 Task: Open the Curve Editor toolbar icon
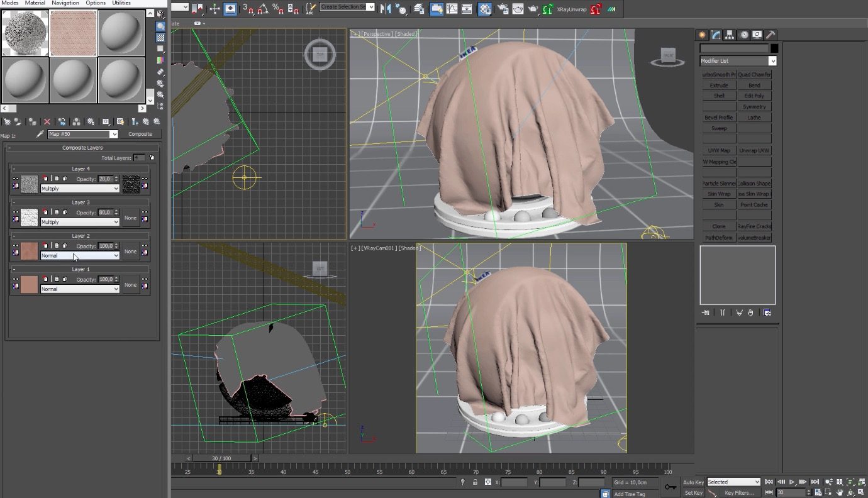(x=452, y=9)
